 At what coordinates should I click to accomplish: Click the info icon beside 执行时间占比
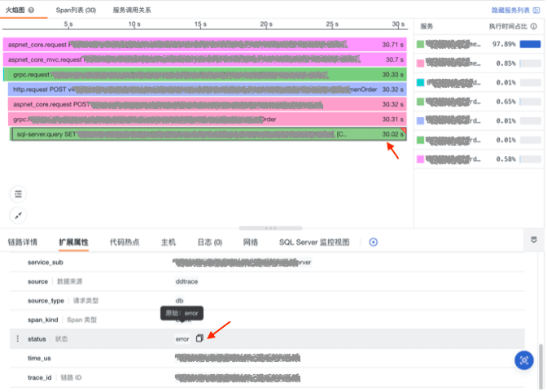pyautogui.click(x=534, y=27)
